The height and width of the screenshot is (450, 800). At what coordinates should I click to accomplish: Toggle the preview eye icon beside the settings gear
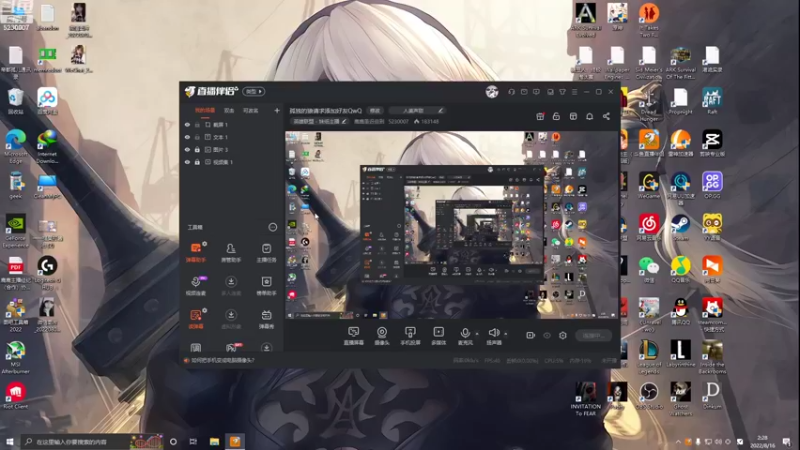click(547, 335)
